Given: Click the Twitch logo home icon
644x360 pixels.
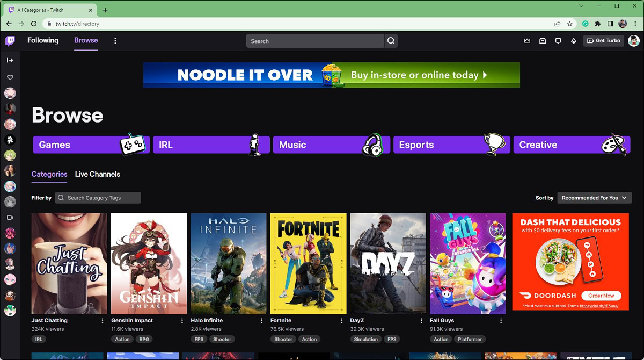Looking at the screenshot, I should click(10, 41).
